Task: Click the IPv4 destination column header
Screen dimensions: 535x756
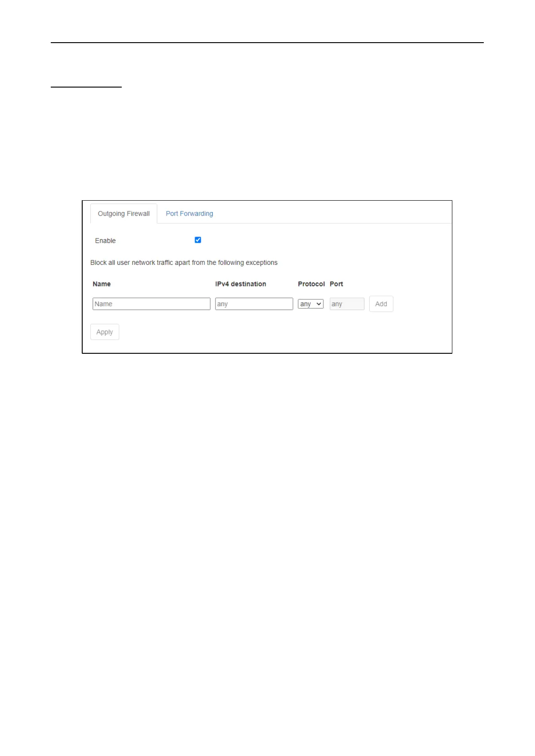Action: pos(240,284)
